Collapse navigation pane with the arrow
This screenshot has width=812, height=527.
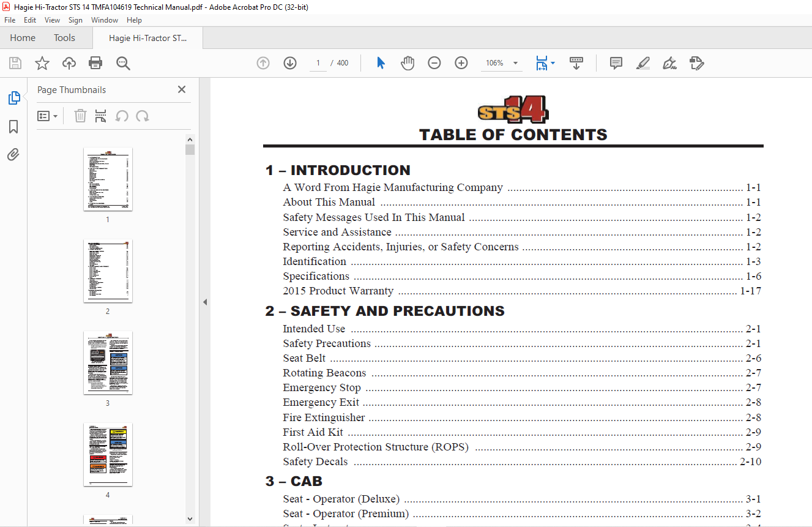click(205, 302)
